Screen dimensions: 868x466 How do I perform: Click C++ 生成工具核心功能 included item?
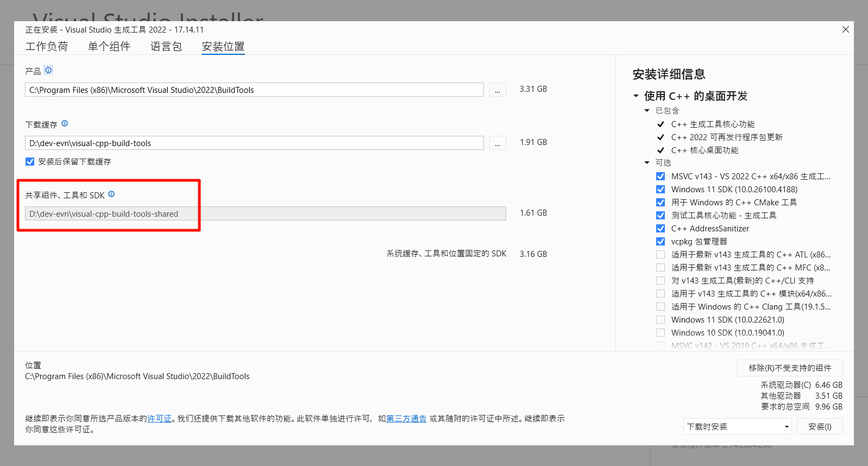pyautogui.click(x=713, y=124)
